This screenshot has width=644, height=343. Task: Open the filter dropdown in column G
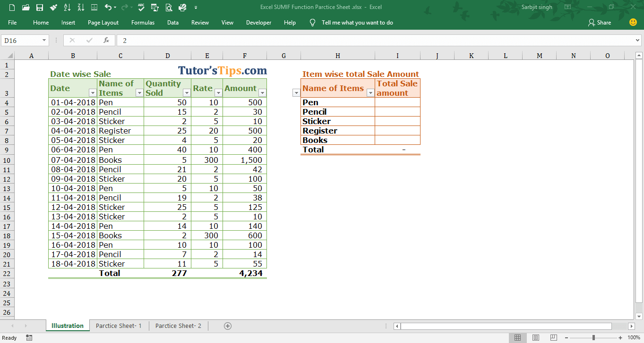[296, 93]
